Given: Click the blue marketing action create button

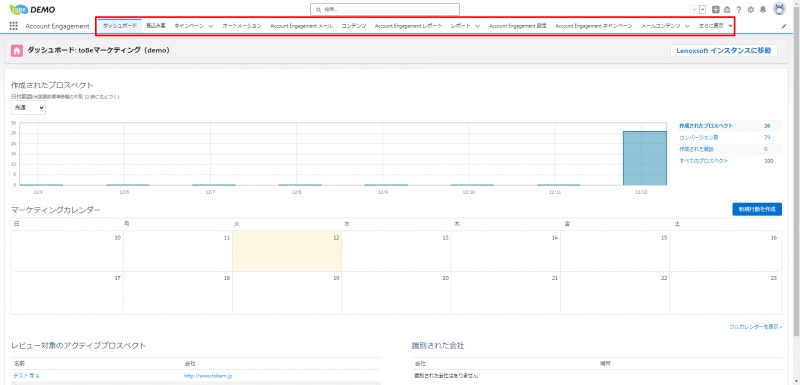Looking at the screenshot, I should [x=757, y=209].
